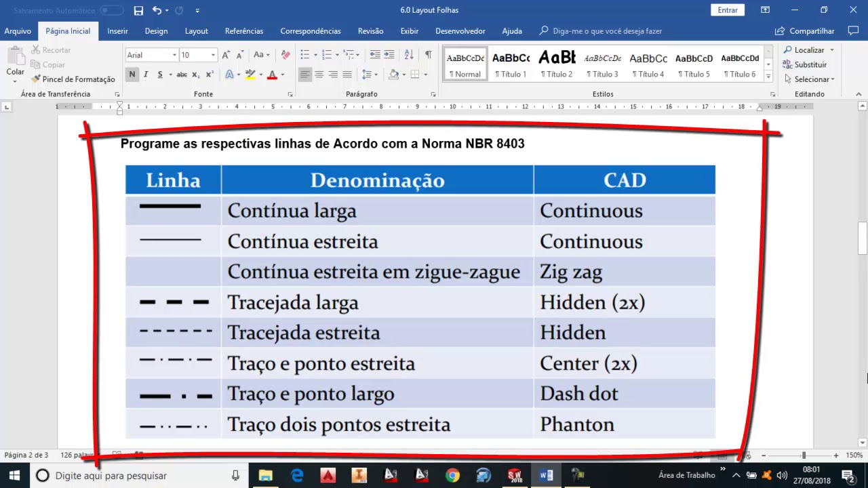Viewport: 868px width, 488px height.
Task: Open the font size dropdown showing 10
Action: (213, 55)
